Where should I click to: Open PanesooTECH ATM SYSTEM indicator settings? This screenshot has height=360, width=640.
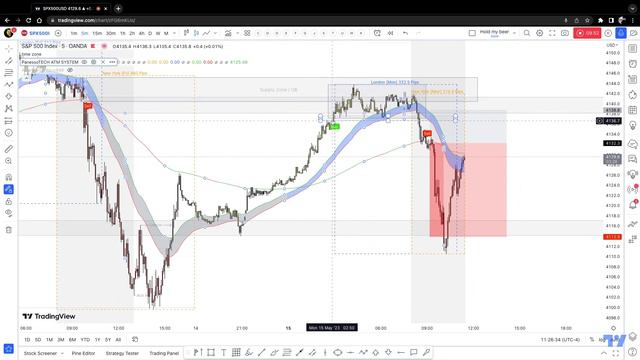[x=93, y=62]
